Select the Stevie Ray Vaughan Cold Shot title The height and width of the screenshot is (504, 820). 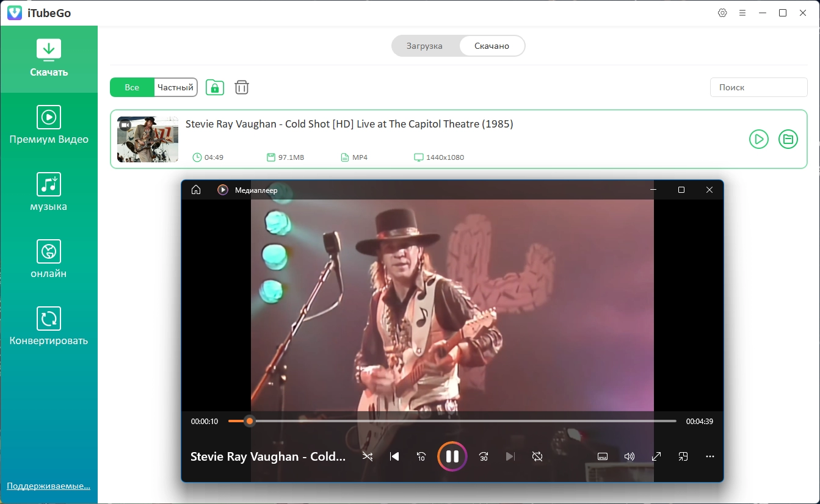coord(349,124)
